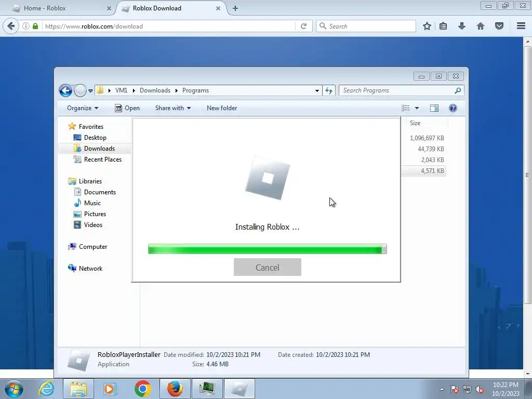Open the Windows Start menu
This screenshot has width=532, height=399.
pos(14,389)
